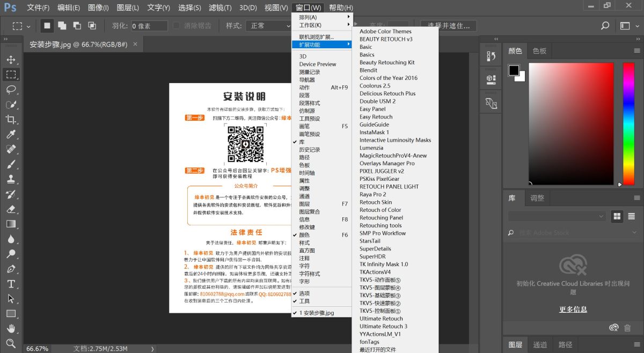The height and width of the screenshot is (353, 644).
Task: Switch library to grid view
Action: [x=617, y=216]
